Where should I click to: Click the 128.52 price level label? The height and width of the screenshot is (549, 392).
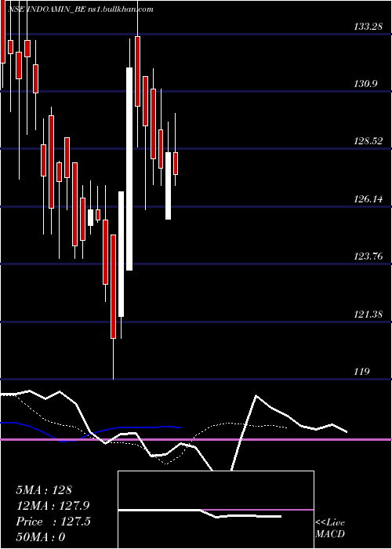pyautogui.click(x=368, y=141)
